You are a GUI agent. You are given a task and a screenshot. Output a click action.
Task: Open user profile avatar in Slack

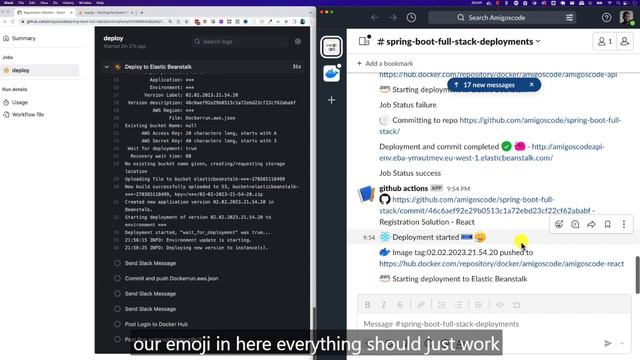point(626,18)
